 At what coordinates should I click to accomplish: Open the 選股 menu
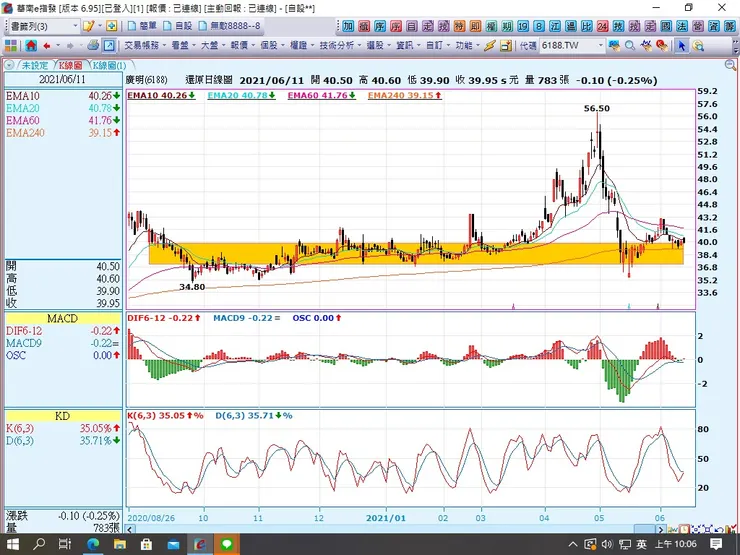[x=378, y=46]
